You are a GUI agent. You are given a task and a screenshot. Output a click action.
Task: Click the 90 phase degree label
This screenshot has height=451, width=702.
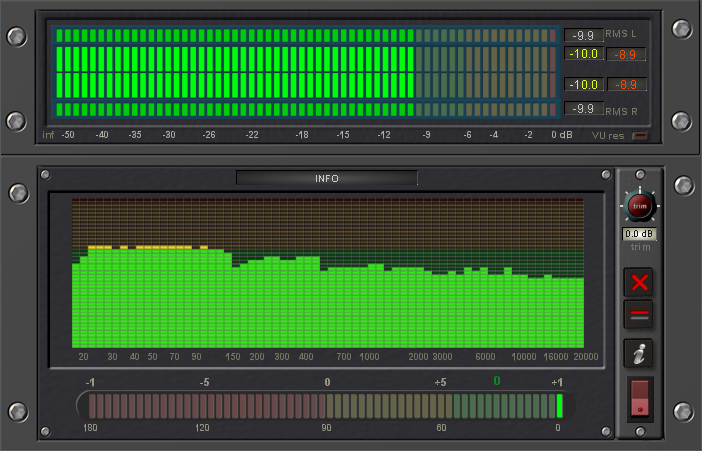coord(326,428)
